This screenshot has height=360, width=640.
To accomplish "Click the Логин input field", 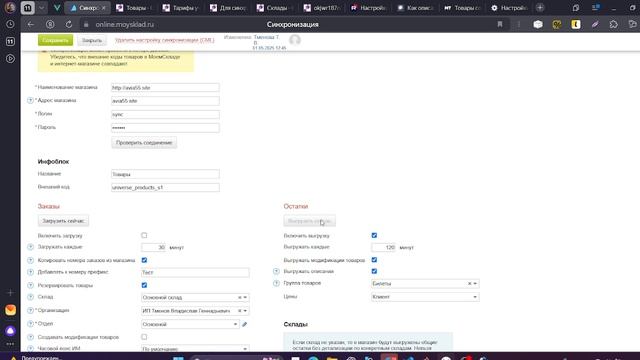I will (165, 115).
